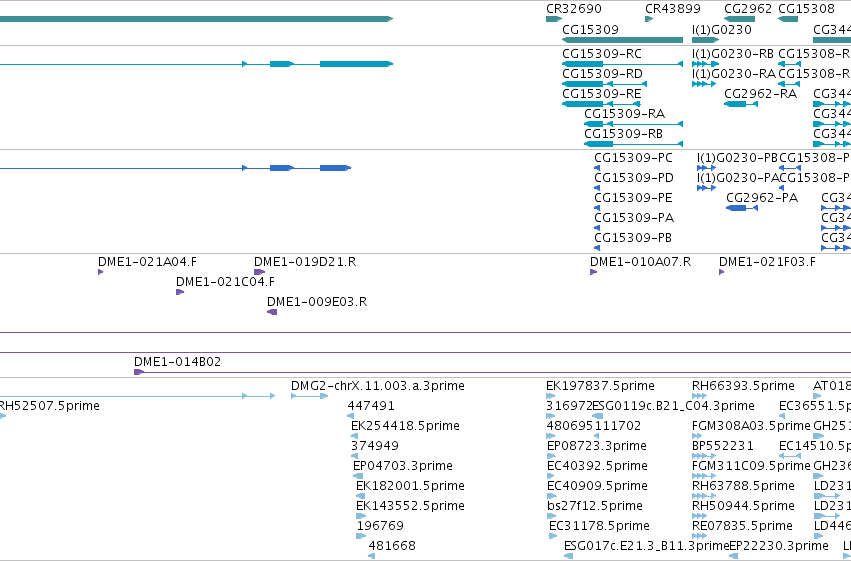The image size is (851, 561).
Task: Click transcript CG15309-RB label
Action: tap(624, 133)
